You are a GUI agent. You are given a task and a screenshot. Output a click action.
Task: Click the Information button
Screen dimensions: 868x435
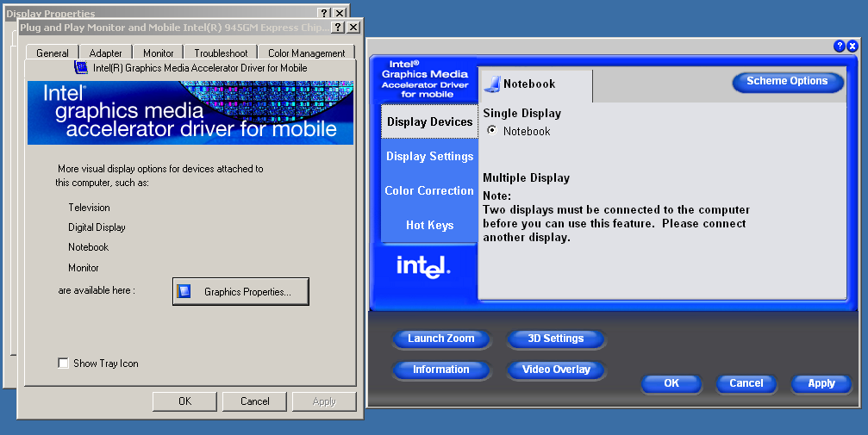(441, 370)
